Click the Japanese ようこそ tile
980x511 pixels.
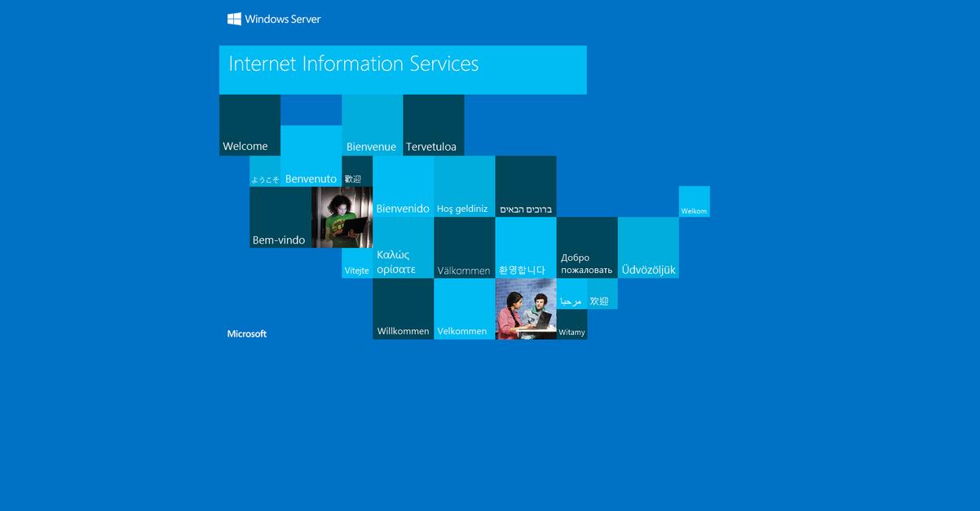point(265,171)
